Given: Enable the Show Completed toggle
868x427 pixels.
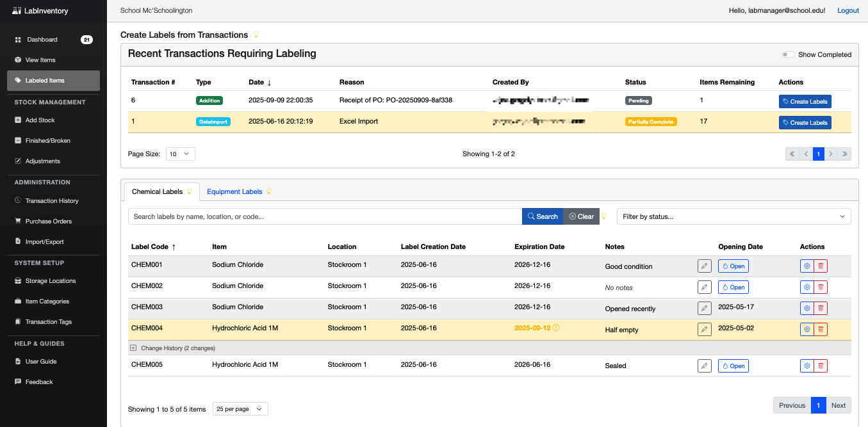Looking at the screenshot, I should (x=788, y=54).
